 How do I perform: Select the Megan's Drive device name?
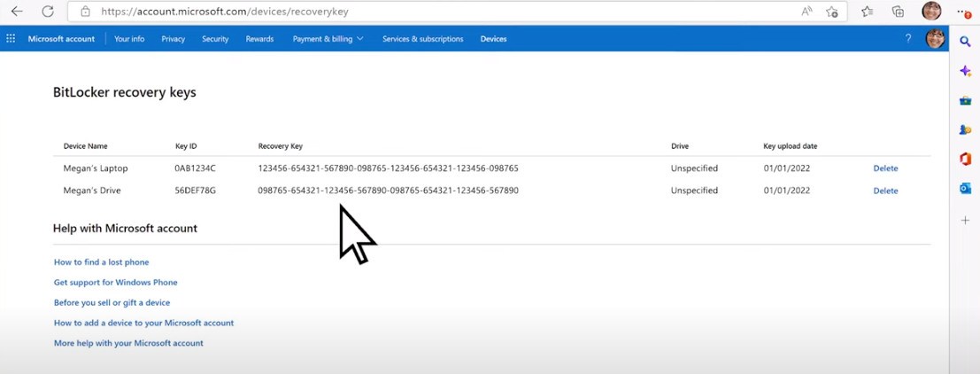[92, 191]
